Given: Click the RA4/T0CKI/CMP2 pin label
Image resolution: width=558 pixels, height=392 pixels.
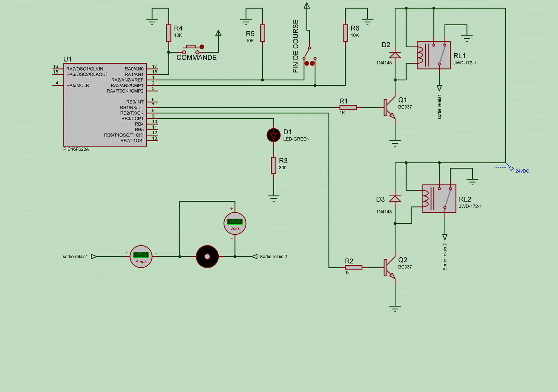Looking at the screenshot, I should (125, 91).
